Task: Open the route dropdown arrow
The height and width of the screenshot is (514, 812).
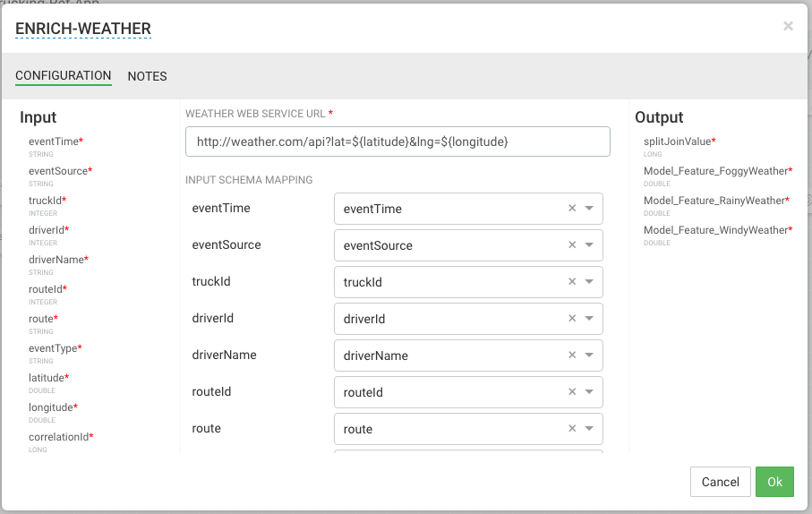Action: [x=589, y=429]
